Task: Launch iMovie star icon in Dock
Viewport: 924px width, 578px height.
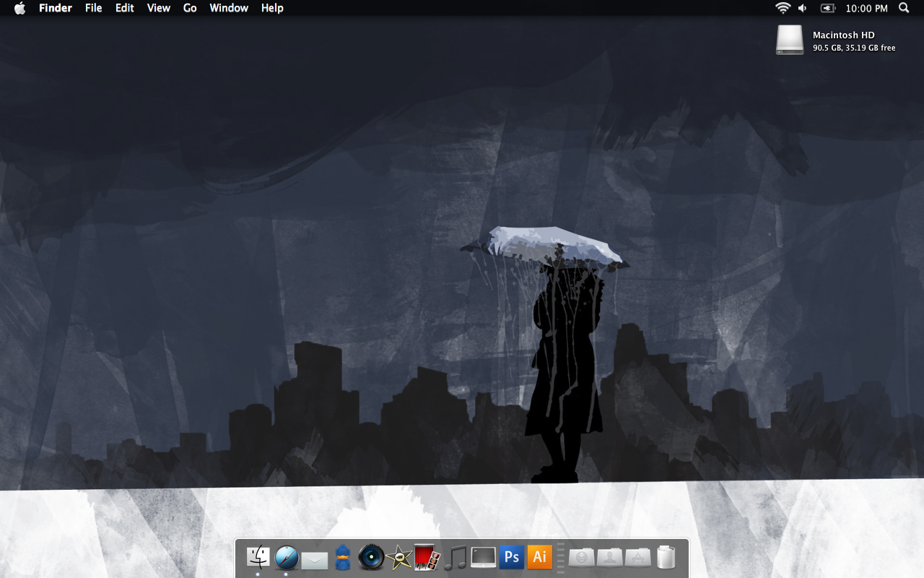Action: click(x=399, y=558)
